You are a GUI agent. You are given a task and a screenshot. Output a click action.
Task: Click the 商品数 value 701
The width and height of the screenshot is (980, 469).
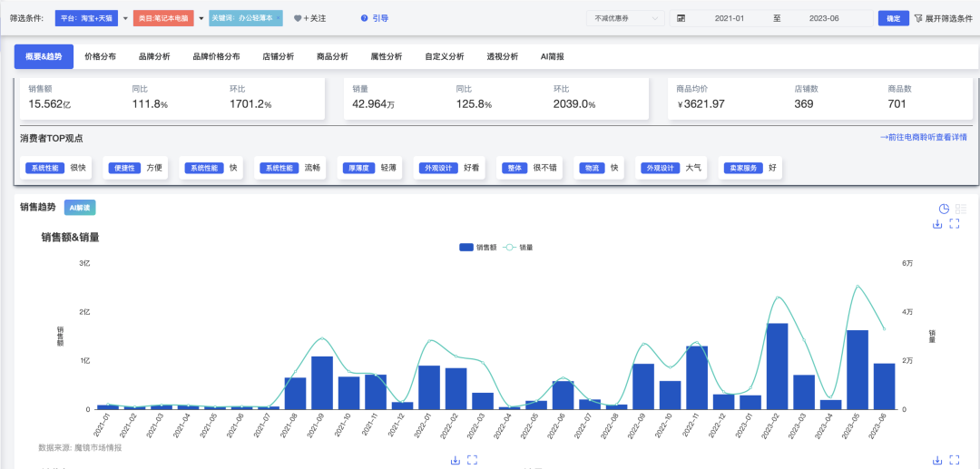coord(897,104)
